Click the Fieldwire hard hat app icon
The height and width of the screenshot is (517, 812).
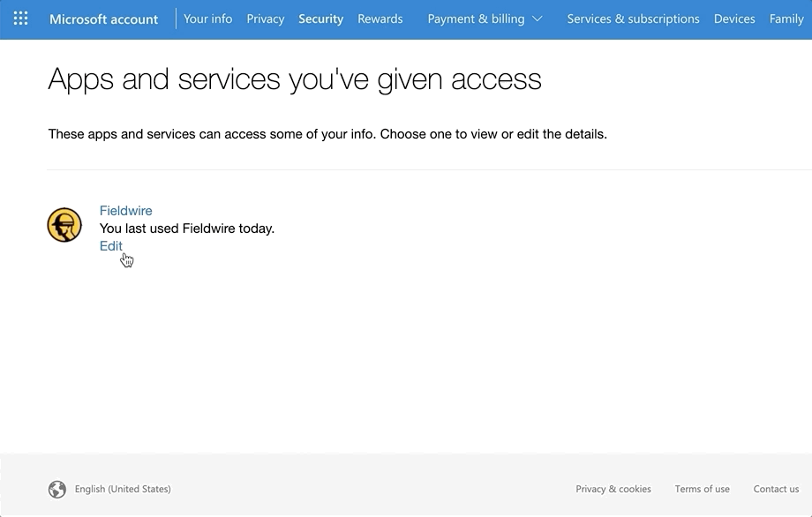click(x=64, y=225)
